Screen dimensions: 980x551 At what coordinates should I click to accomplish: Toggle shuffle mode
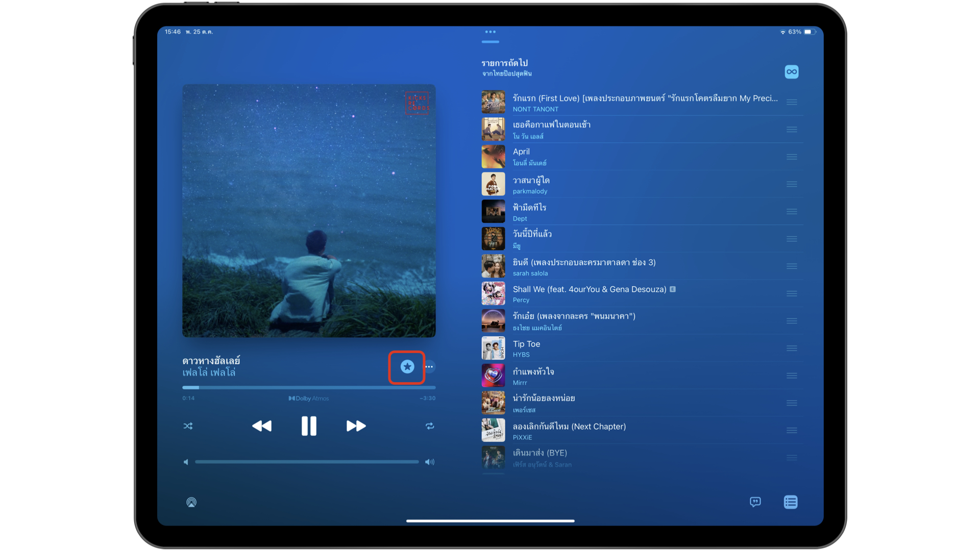click(188, 426)
